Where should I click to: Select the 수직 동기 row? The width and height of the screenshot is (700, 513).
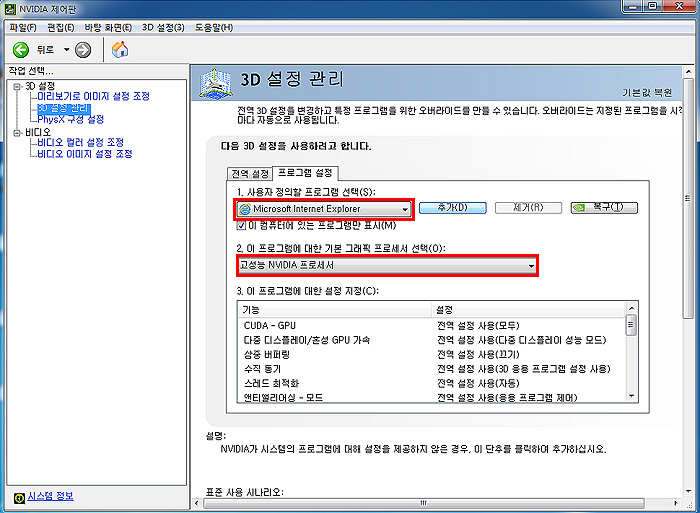pyautogui.click(x=432, y=369)
